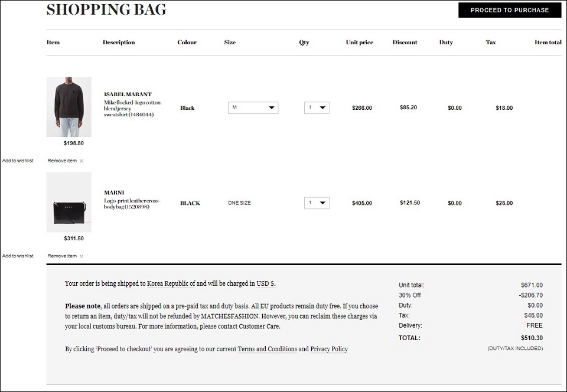Remove the Isabel Marant sweatshirt item

[x=66, y=161]
